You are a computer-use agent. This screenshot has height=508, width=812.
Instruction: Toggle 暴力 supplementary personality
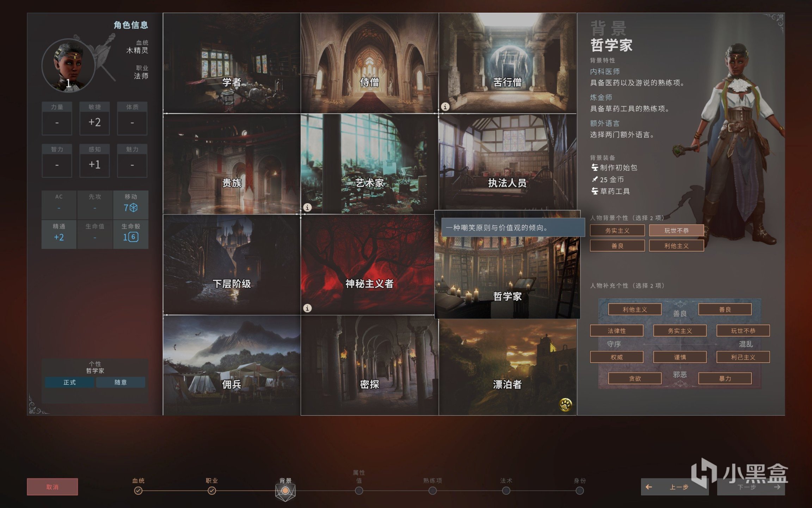tap(725, 378)
